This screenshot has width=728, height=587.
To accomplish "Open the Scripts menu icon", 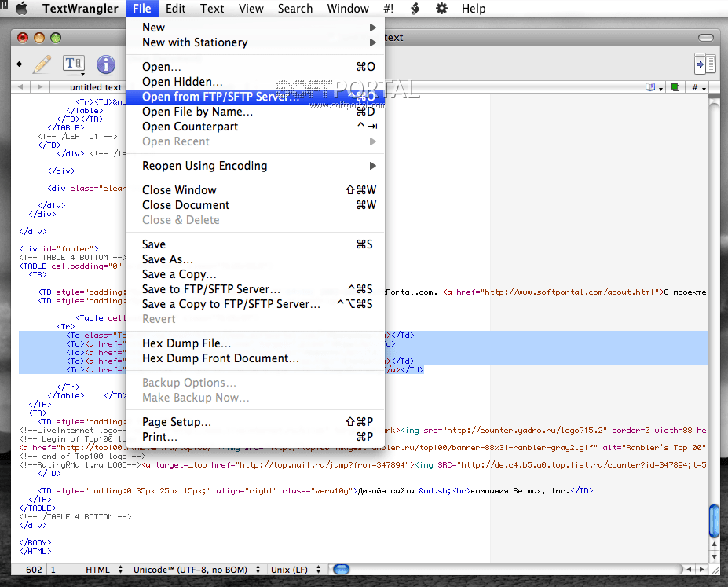I will point(415,9).
